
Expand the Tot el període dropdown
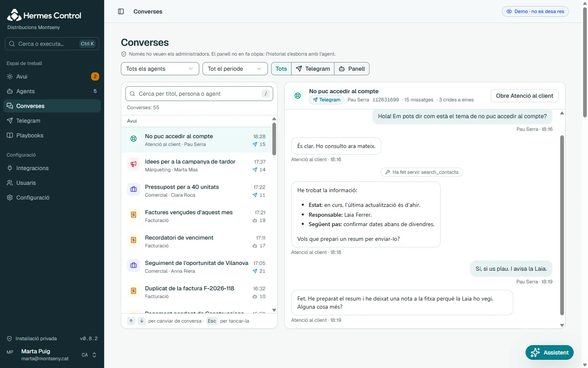click(235, 69)
